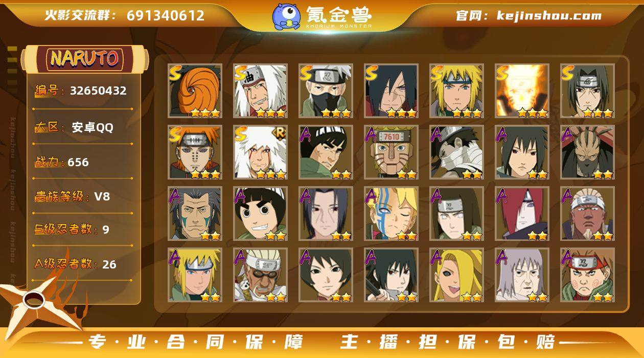The height and width of the screenshot is (358, 644).
Task: Open the kejinshou.com official website link
Action: coord(549,15)
